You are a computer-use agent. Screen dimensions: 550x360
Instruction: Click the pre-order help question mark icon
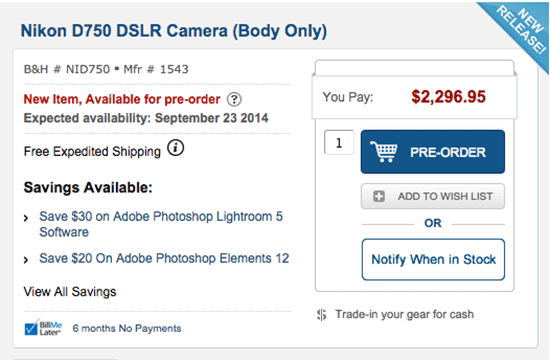coord(234,100)
